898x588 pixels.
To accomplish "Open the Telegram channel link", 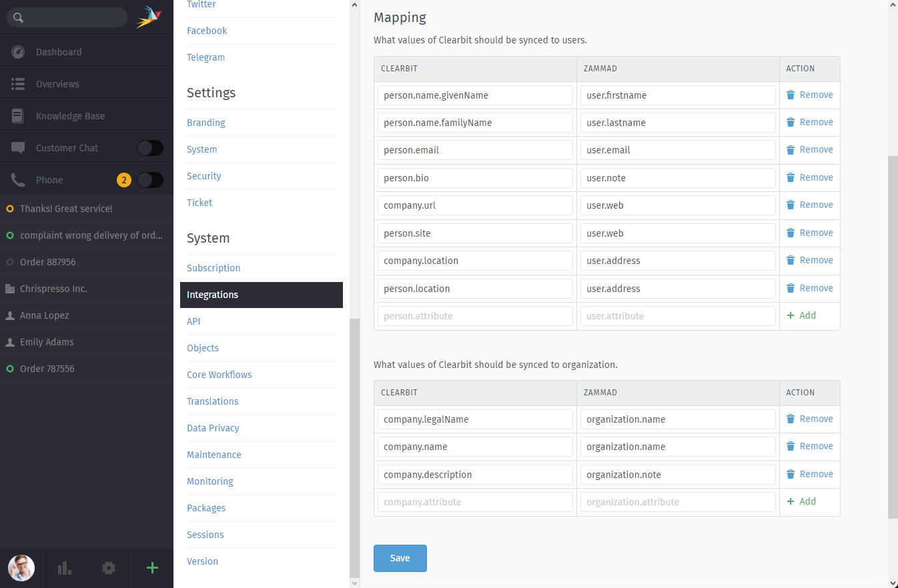I will click(205, 57).
